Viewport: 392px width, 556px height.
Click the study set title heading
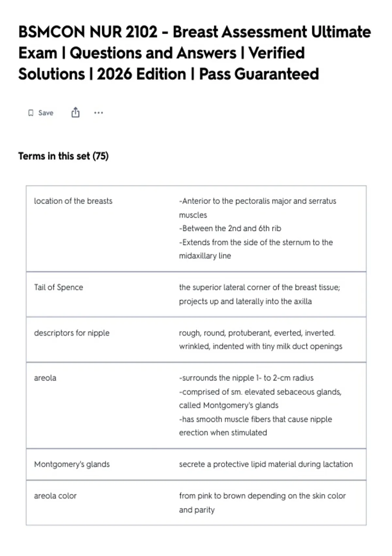point(195,53)
